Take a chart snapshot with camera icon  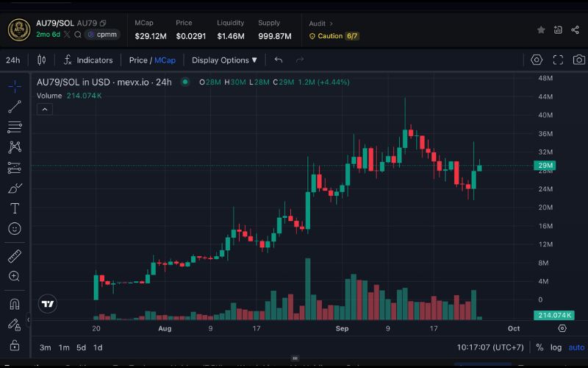click(579, 60)
